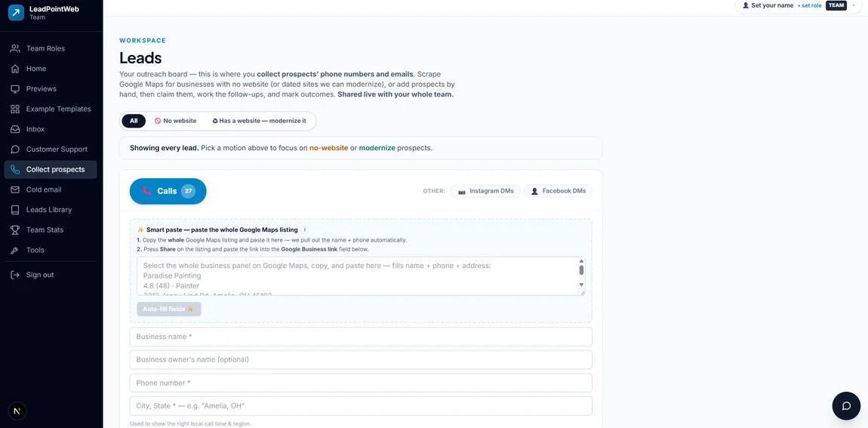868x428 pixels.
Task: Select Has a website — modernize it filter
Action: coord(259,121)
